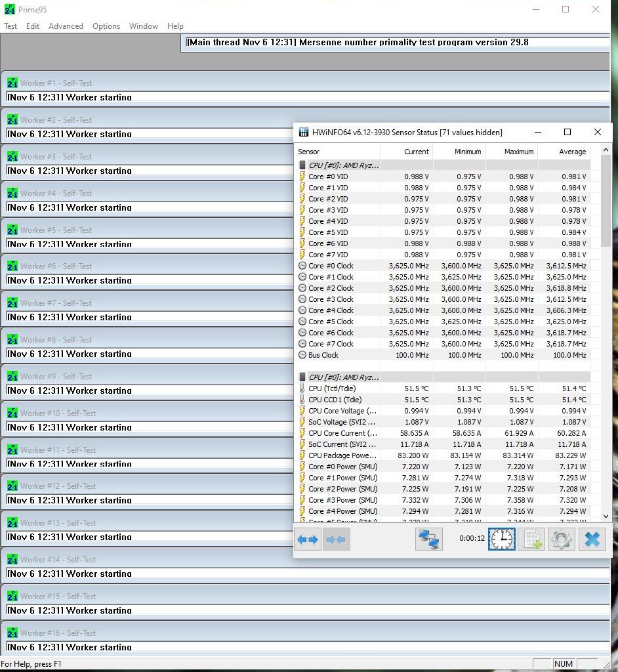
Task: Click Worker #15 'Worker starting' log line
Action: [x=70, y=610]
